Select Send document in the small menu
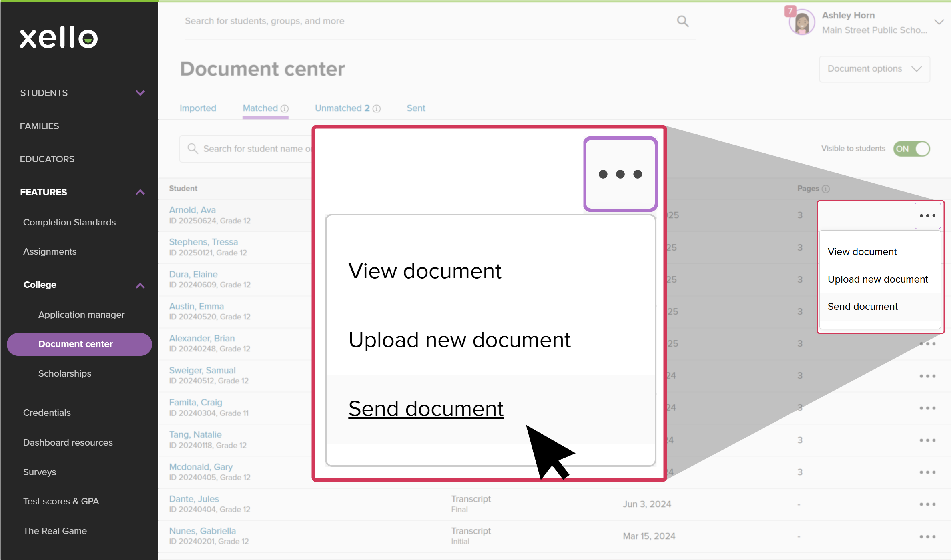This screenshot has height=560, width=951. click(863, 307)
